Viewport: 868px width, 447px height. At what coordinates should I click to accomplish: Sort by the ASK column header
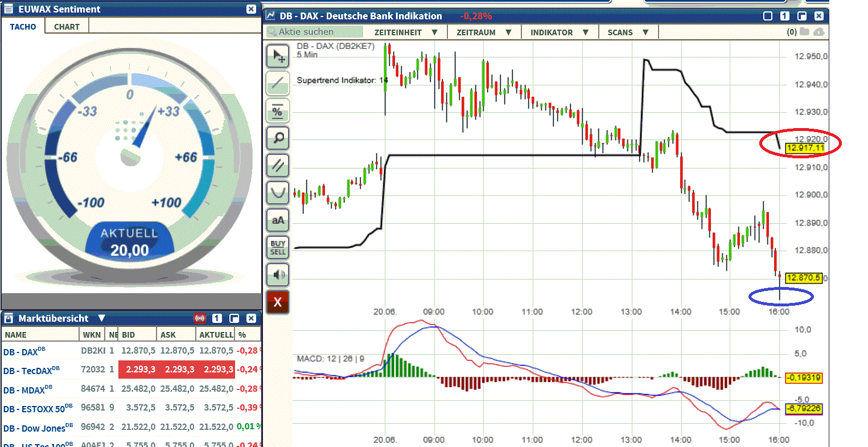[x=176, y=335]
